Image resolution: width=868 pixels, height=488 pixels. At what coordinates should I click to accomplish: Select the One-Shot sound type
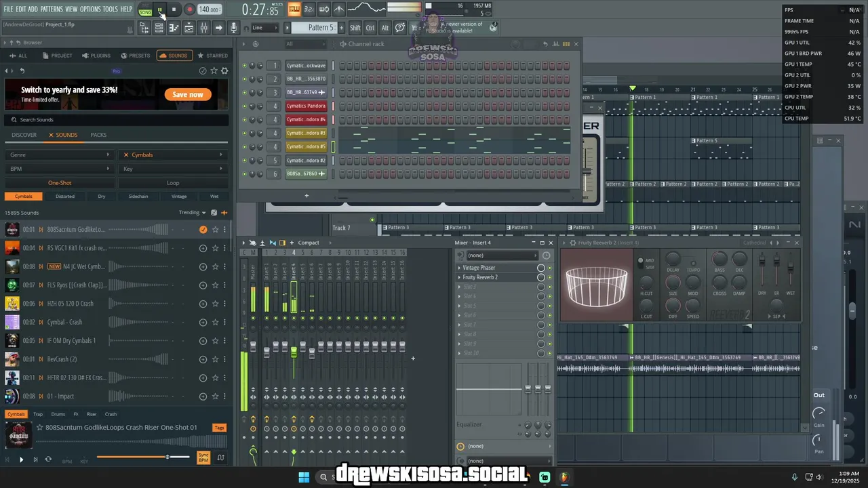(x=60, y=183)
